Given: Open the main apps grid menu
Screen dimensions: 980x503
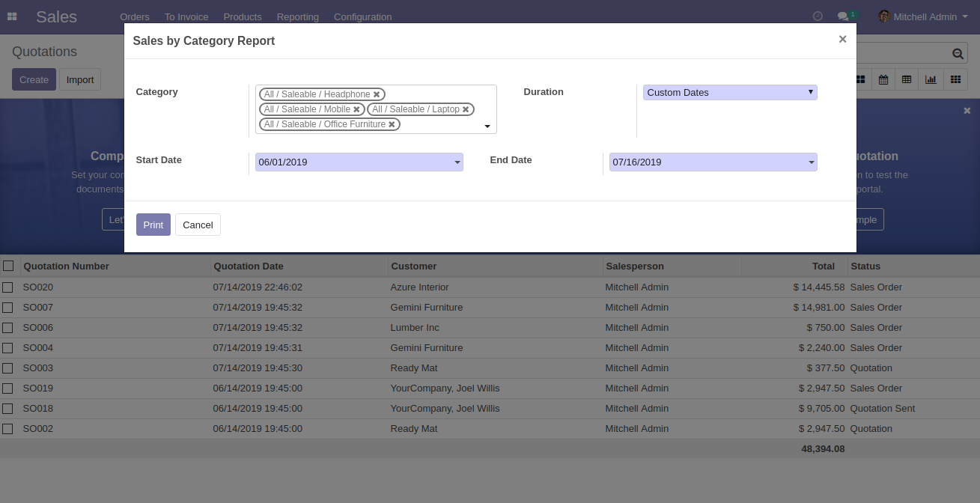Looking at the screenshot, I should [x=12, y=16].
